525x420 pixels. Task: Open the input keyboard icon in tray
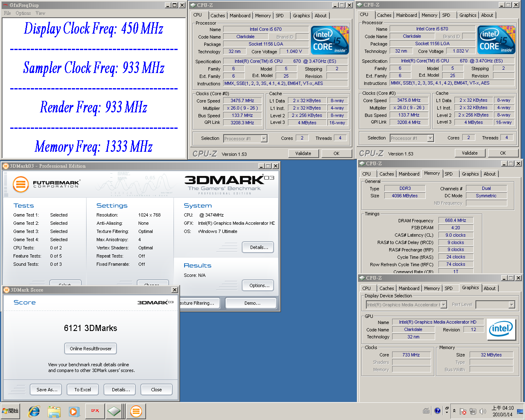(426, 411)
